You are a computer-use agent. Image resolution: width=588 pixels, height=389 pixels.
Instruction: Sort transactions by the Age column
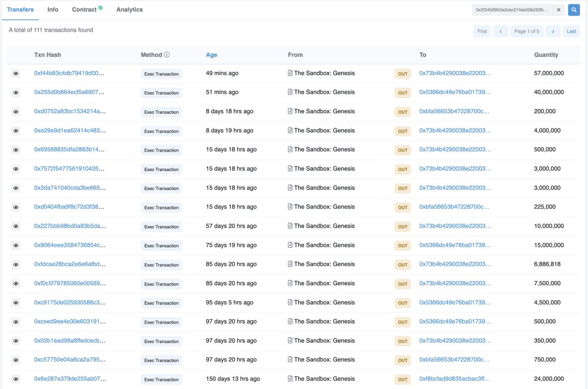[x=211, y=54]
